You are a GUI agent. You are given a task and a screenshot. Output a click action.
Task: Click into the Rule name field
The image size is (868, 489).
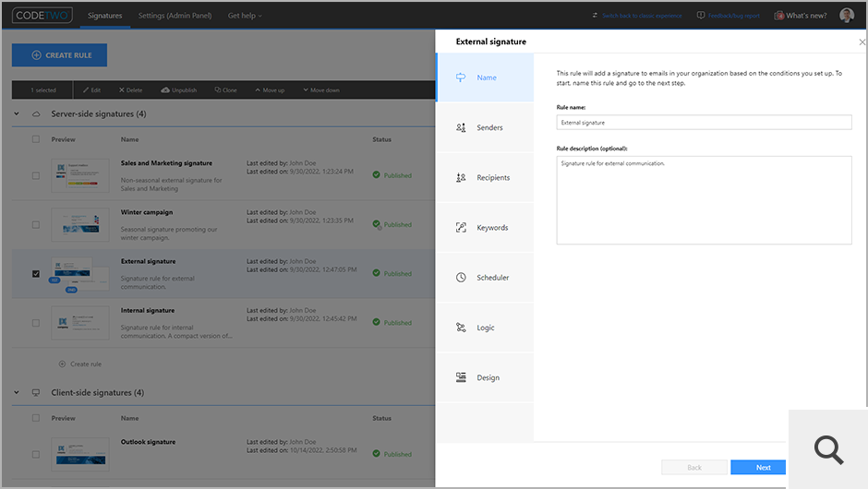click(704, 122)
